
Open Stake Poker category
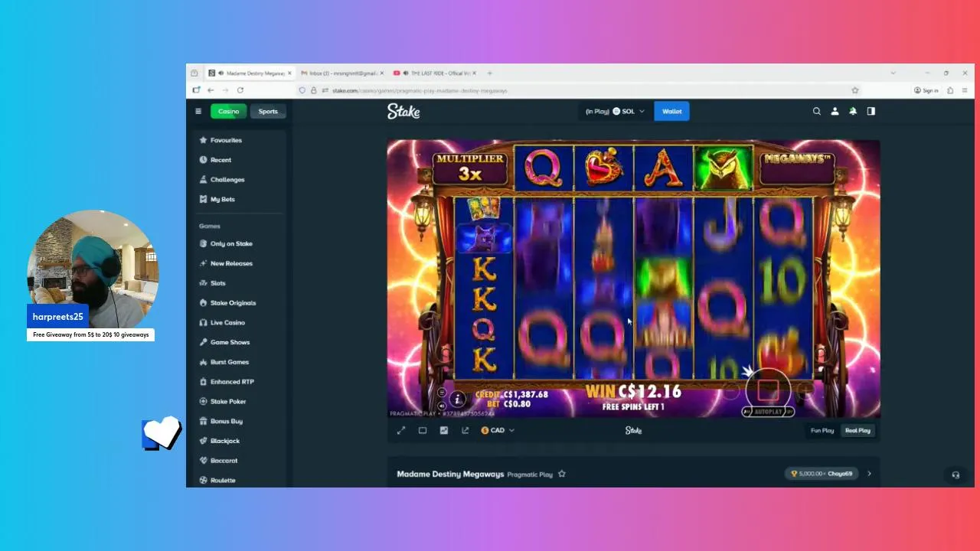(x=237, y=402)
